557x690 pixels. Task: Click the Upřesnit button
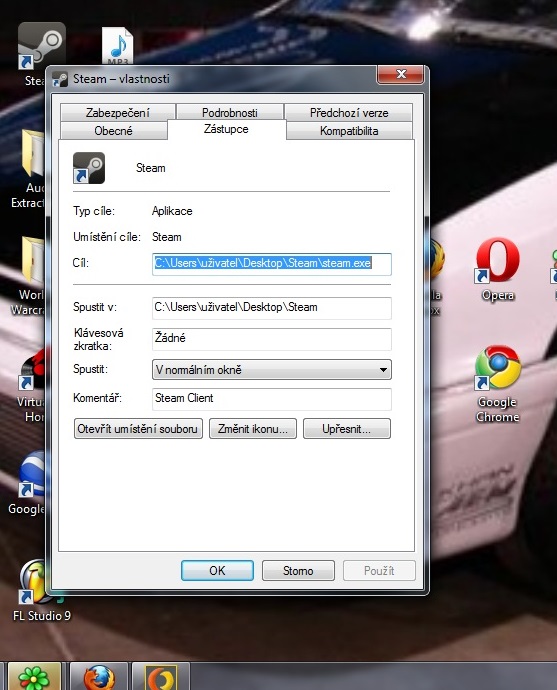point(347,429)
